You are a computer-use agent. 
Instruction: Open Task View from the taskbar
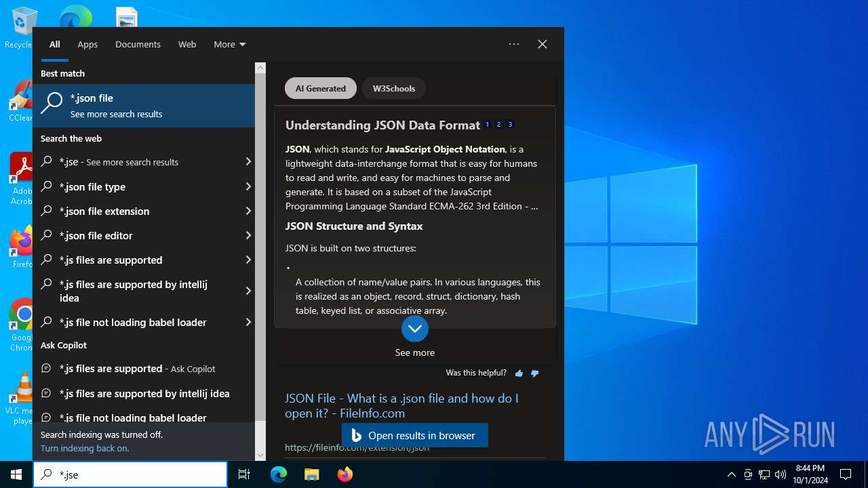pyautogui.click(x=244, y=474)
